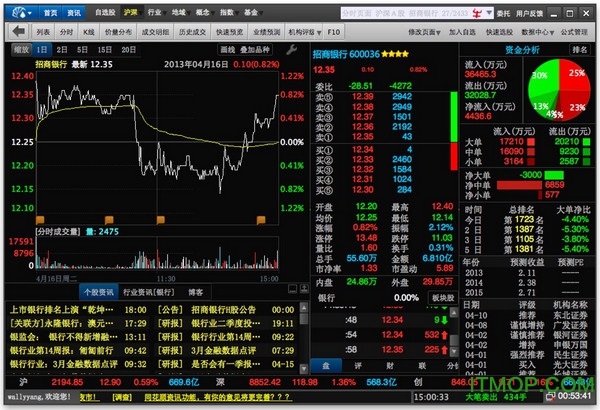Select the 盘 tab under quote panel
The image size is (600, 410).
coord(325,366)
